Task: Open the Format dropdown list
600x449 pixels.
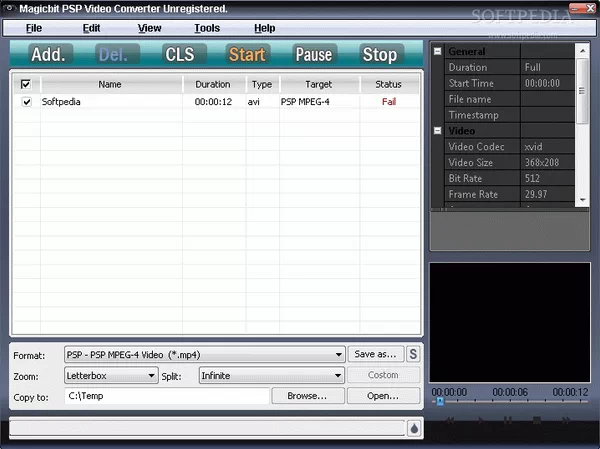Action: [x=339, y=354]
